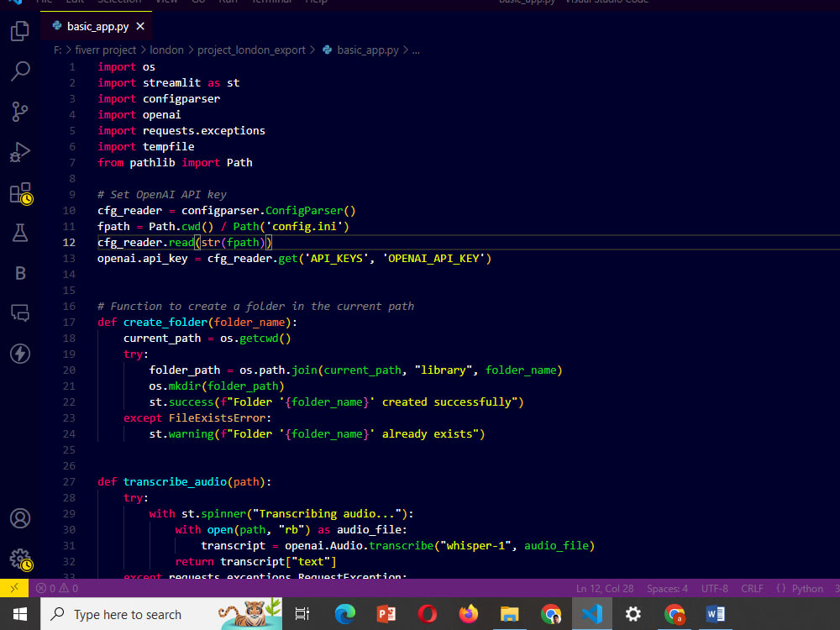Click the breadcrumb ellipsis symbol
Screen dimensions: 840x630
pos(417,50)
